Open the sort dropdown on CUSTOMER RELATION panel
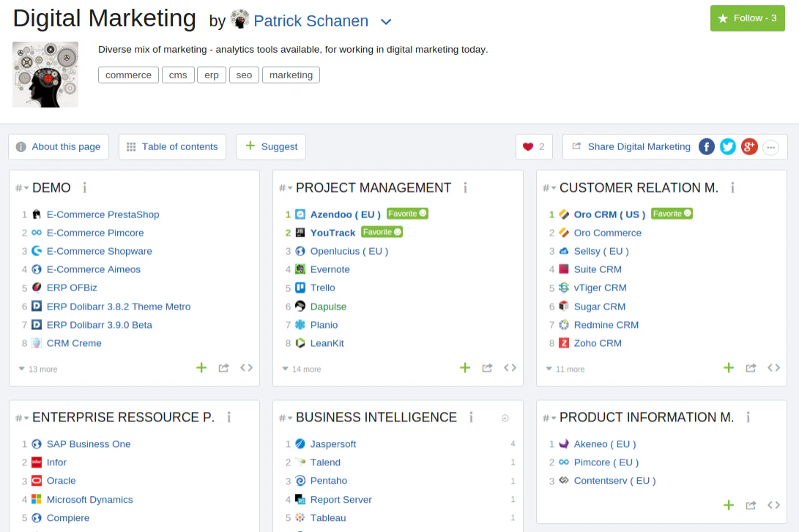 pyautogui.click(x=548, y=187)
